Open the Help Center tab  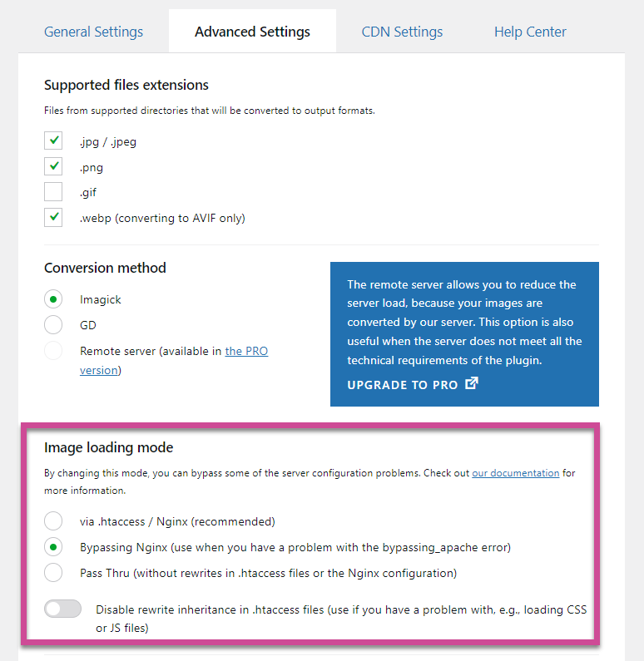click(530, 32)
